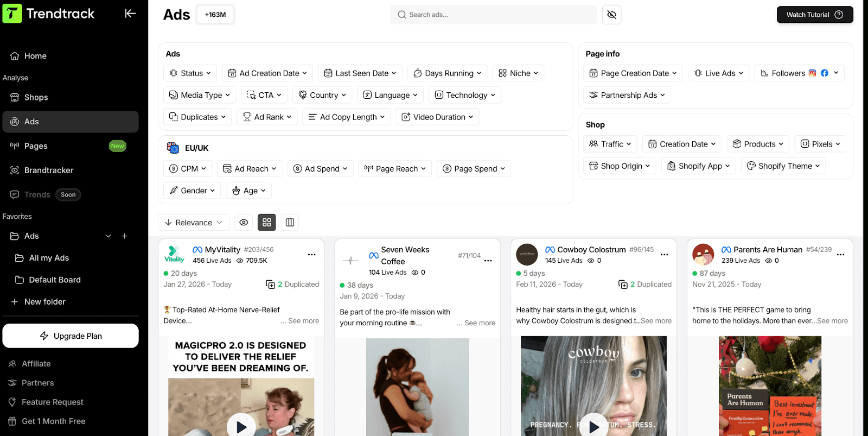Open the Last Seen Date filter
868x436 pixels.
(x=360, y=73)
